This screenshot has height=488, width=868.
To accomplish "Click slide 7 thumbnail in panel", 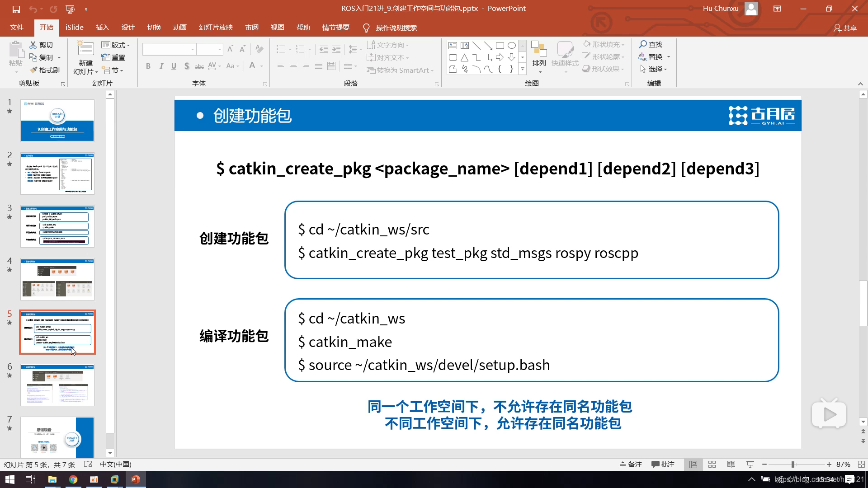I will tap(57, 437).
